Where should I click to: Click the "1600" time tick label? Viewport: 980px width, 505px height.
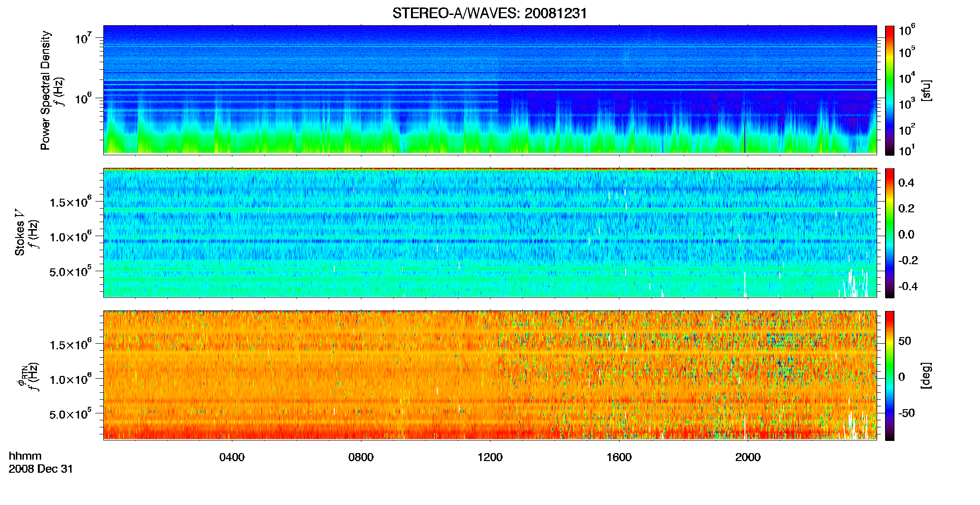point(619,457)
